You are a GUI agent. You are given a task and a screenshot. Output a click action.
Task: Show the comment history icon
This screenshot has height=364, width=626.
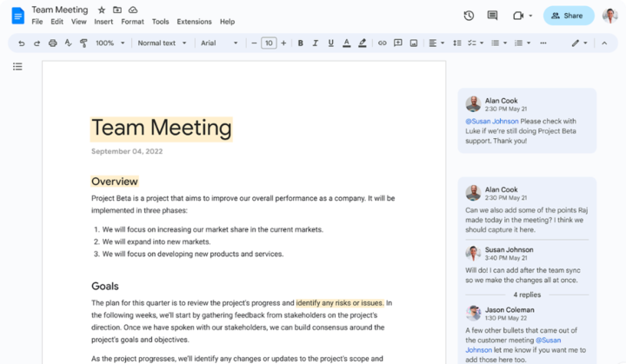(492, 16)
